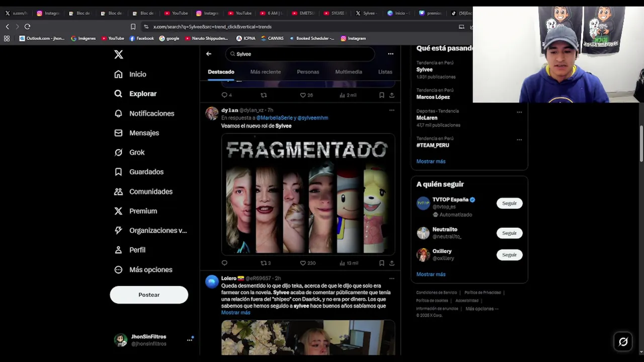This screenshot has height=362, width=644.
Task: Reload the page in browser toolbar
Action: point(27,27)
